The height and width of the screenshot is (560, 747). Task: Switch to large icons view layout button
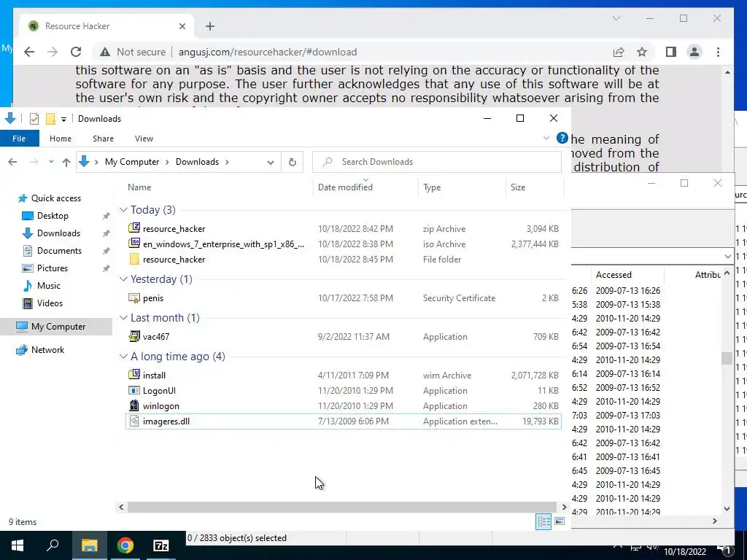click(x=560, y=521)
